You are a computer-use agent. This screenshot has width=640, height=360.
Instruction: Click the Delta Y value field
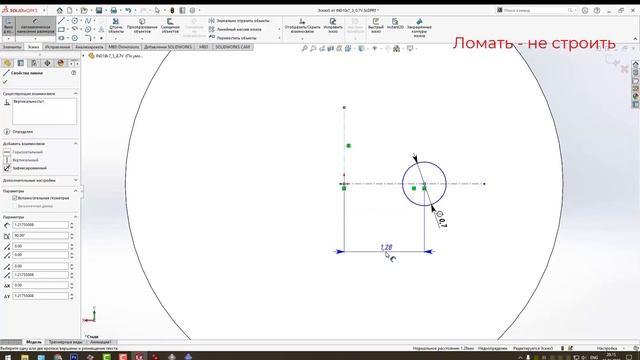tap(40, 296)
